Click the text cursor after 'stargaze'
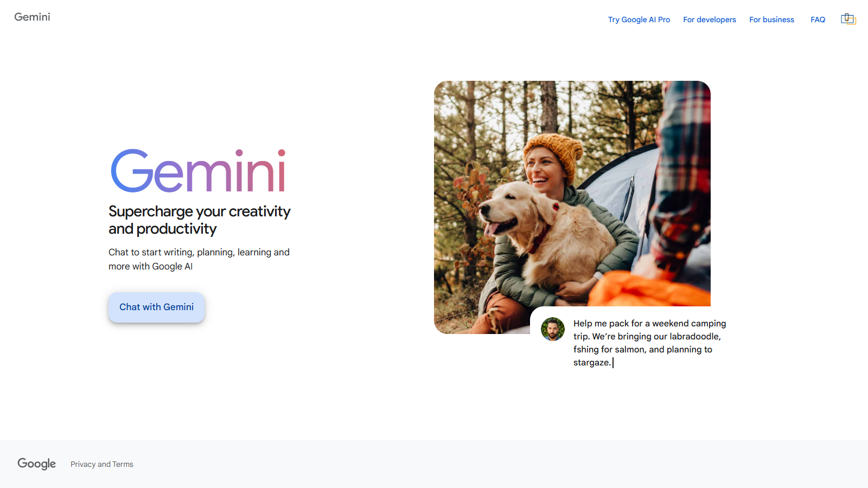 click(x=613, y=362)
